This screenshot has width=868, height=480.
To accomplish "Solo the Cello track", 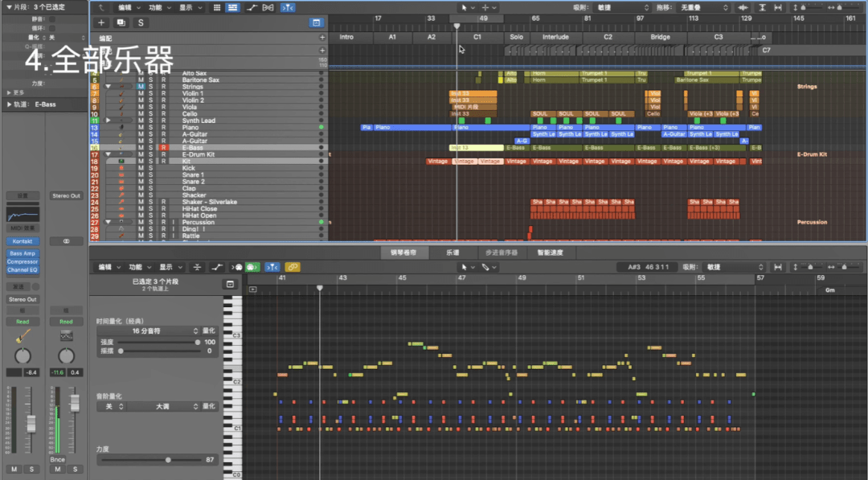I will (152, 114).
